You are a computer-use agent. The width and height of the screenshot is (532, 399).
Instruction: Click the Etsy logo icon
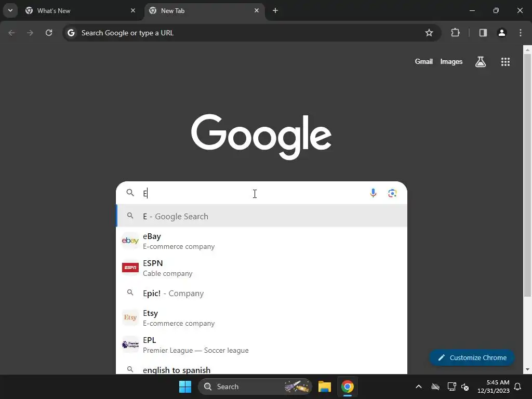[130, 317]
